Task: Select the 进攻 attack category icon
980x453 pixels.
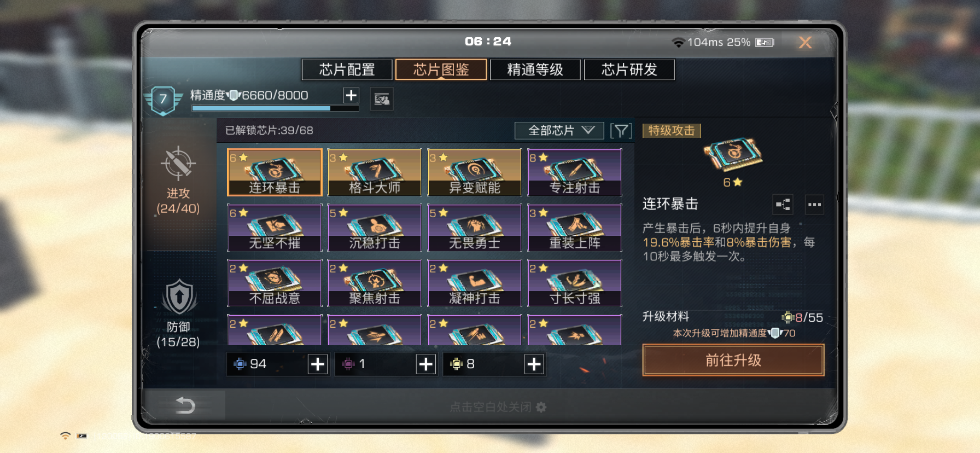Action: click(x=178, y=163)
